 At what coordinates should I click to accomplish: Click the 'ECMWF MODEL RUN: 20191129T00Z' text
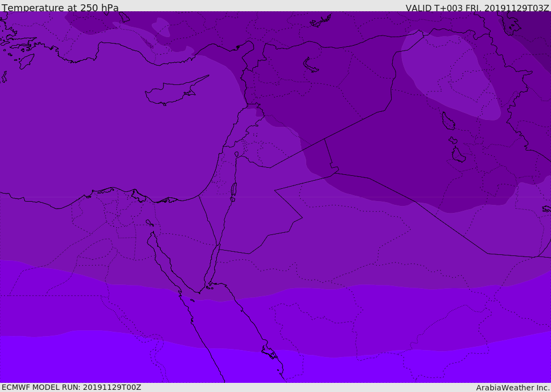tap(72, 387)
